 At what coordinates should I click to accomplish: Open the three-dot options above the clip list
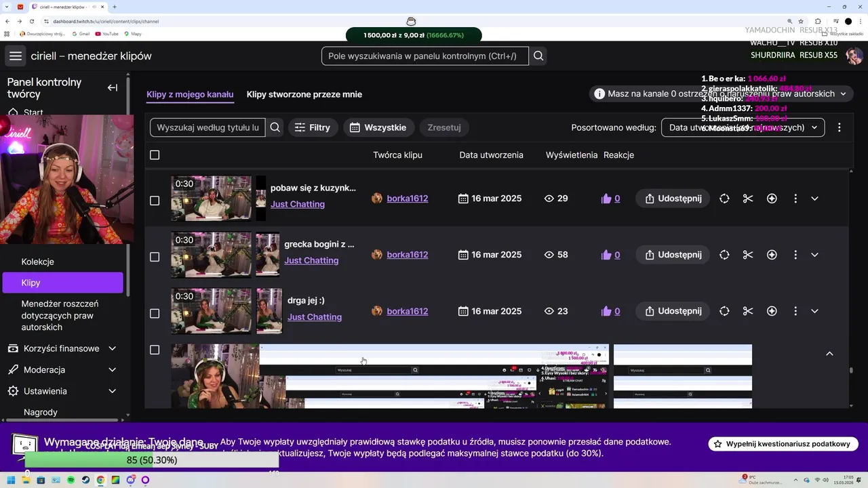coord(840,127)
